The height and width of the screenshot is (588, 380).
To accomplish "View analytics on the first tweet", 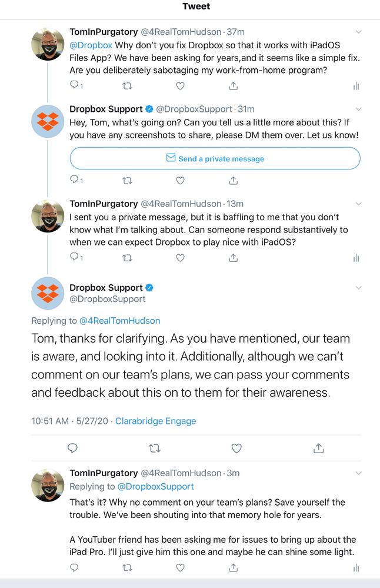I will pyautogui.click(x=356, y=86).
